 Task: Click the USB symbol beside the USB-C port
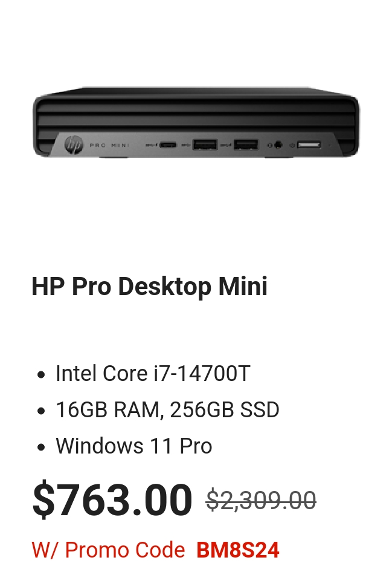click(152, 145)
